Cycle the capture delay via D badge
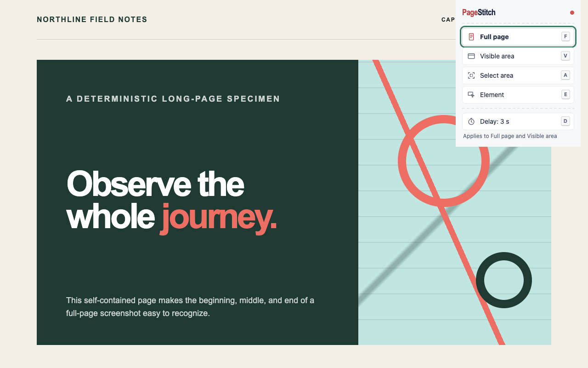Image resolution: width=588 pixels, height=368 pixels. click(x=565, y=121)
